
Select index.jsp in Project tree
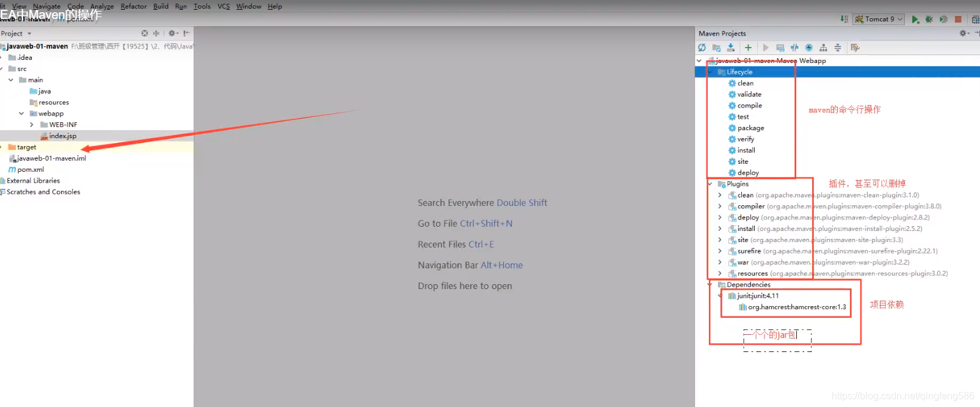coord(59,136)
